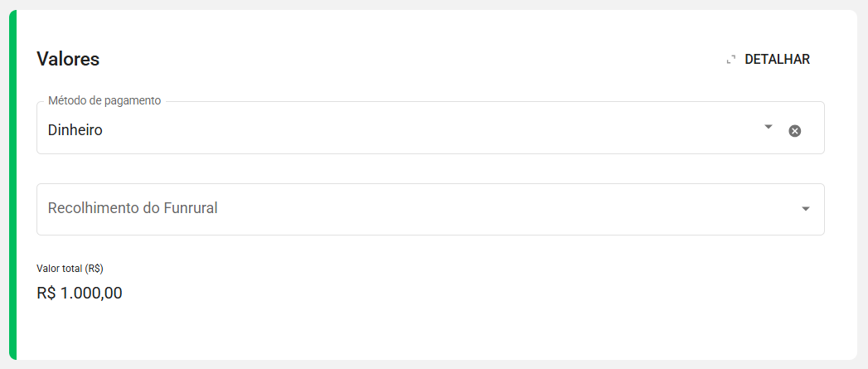Image resolution: width=868 pixels, height=369 pixels.
Task: Toggle the caret in the Funrural field
Action: coord(806,209)
